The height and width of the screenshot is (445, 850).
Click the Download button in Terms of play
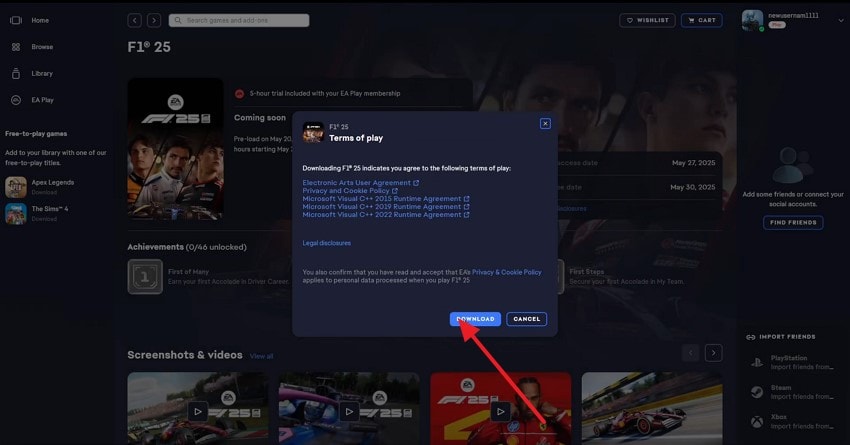point(475,319)
